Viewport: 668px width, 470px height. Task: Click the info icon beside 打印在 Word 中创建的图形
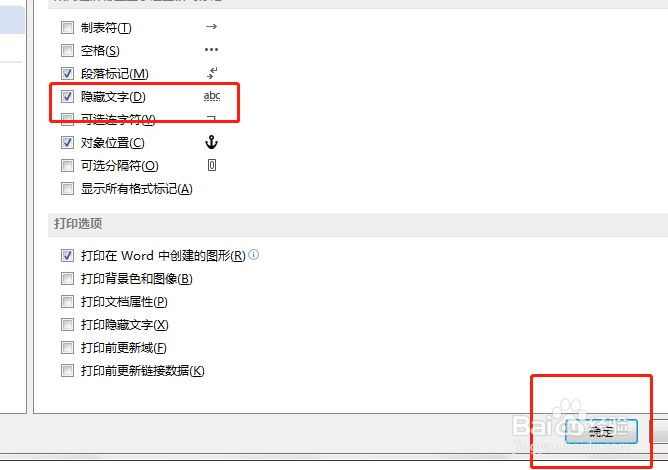253,254
